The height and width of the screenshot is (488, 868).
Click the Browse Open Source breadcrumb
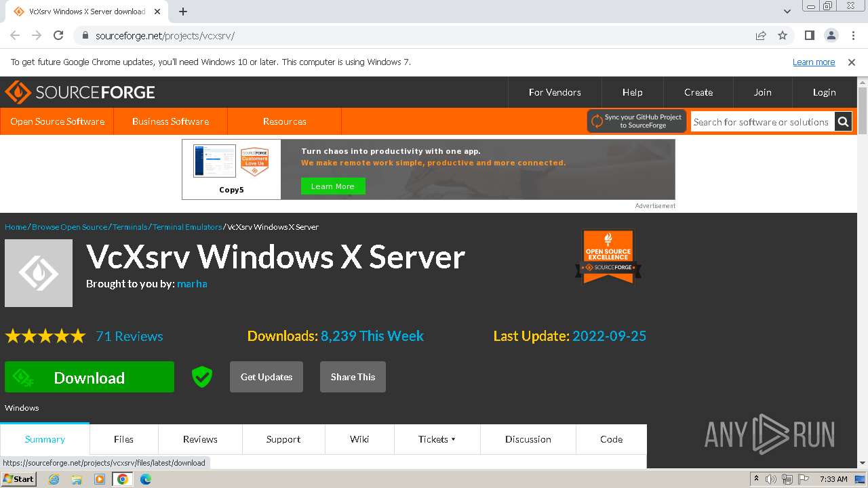coord(69,227)
